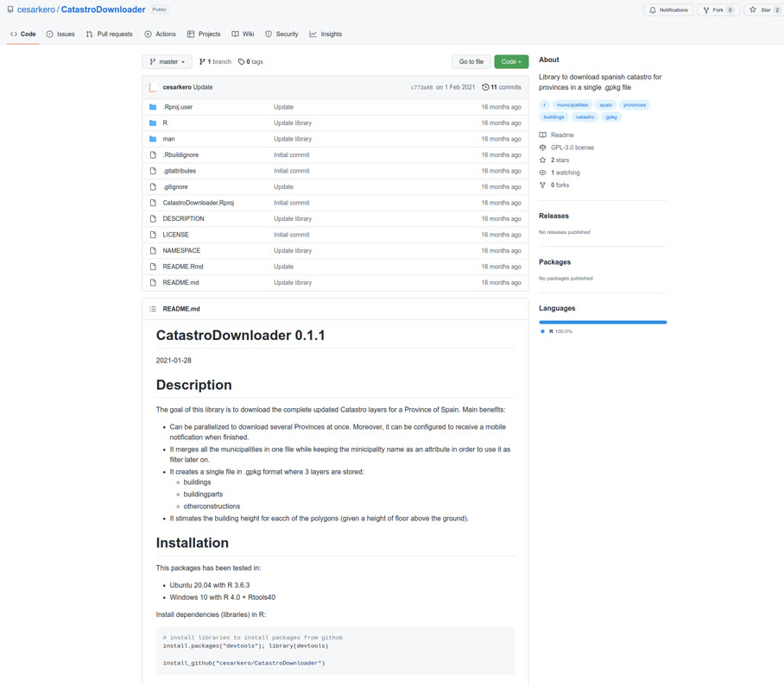Open the GPL-3.0 license link
The height and width of the screenshot is (686, 784).
[x=572, y=148]
